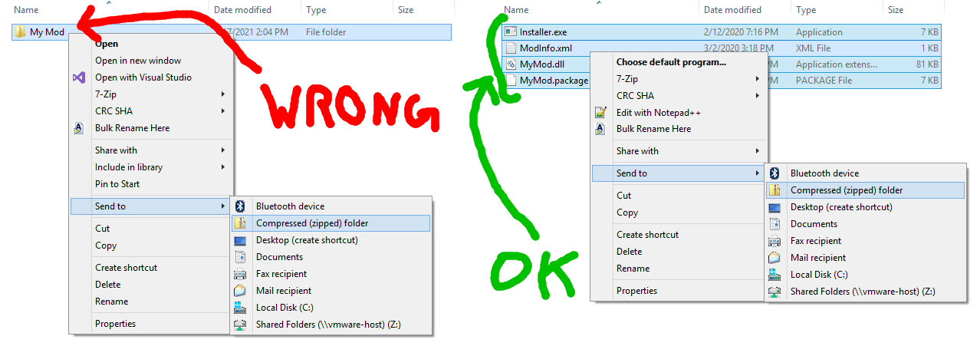Click the Notepad++ icon in right menu

pos(600,113)
